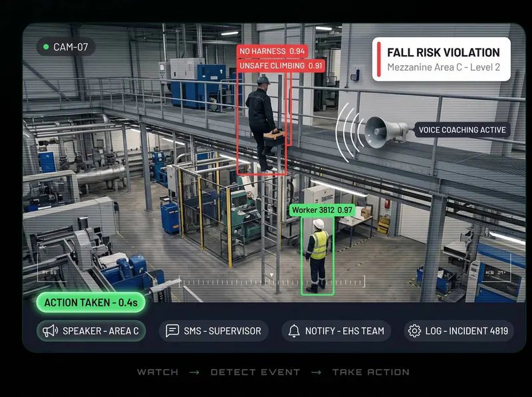Open the CAM-07 camera label
This screenshot has width=532, height=397.
66,47
